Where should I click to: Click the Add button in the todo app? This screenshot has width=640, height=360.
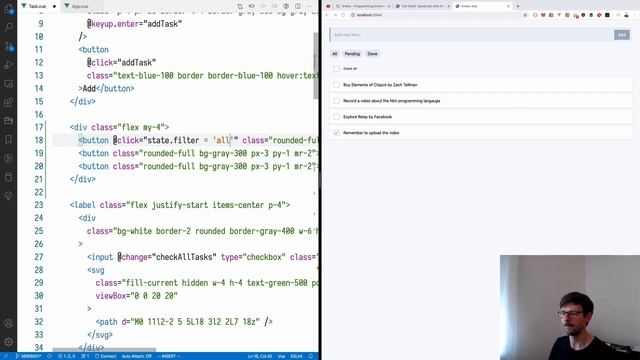(622, 35)
